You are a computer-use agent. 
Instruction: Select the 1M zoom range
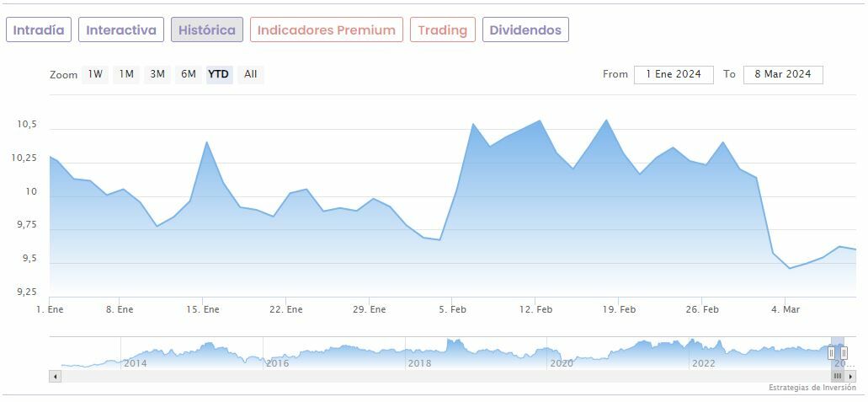tap(126, 74)
